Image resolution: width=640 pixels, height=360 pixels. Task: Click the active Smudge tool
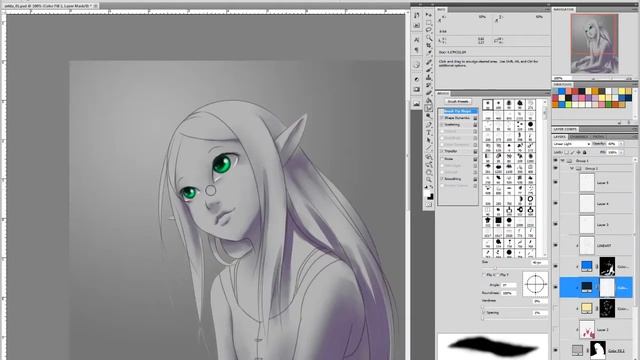[429, 108]
